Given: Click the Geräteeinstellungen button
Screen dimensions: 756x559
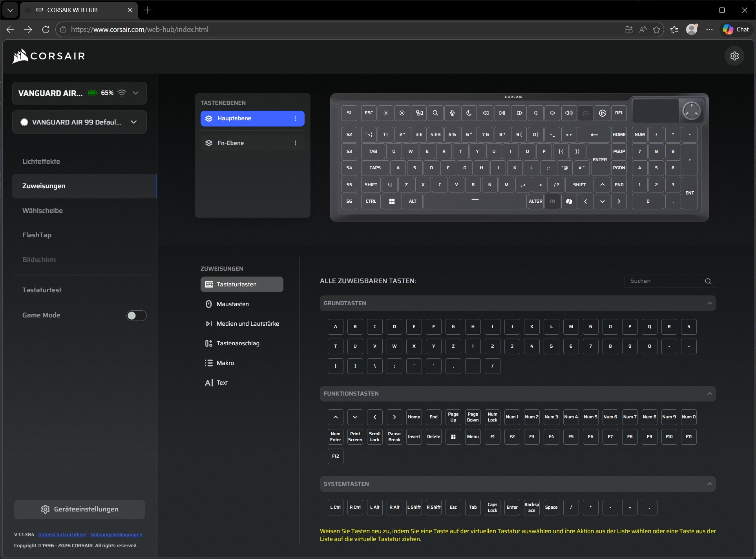Looking at the screenshot, I should 79,509.
